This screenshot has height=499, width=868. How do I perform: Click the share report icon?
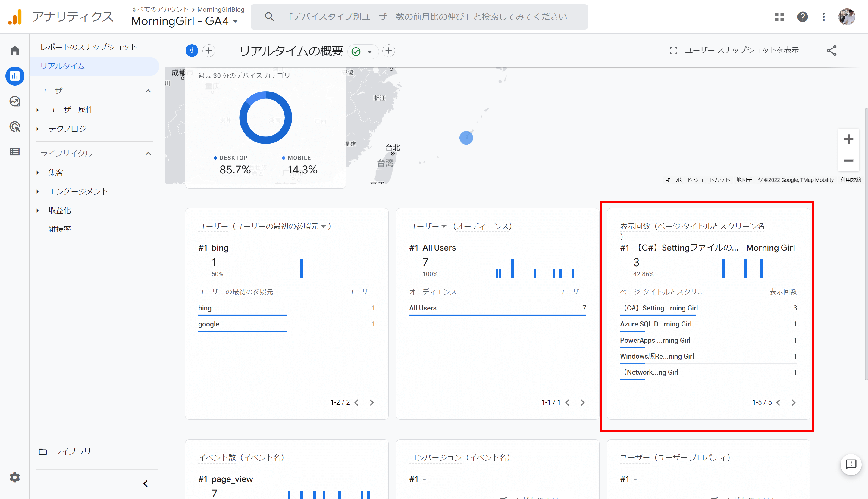point(831,51)
